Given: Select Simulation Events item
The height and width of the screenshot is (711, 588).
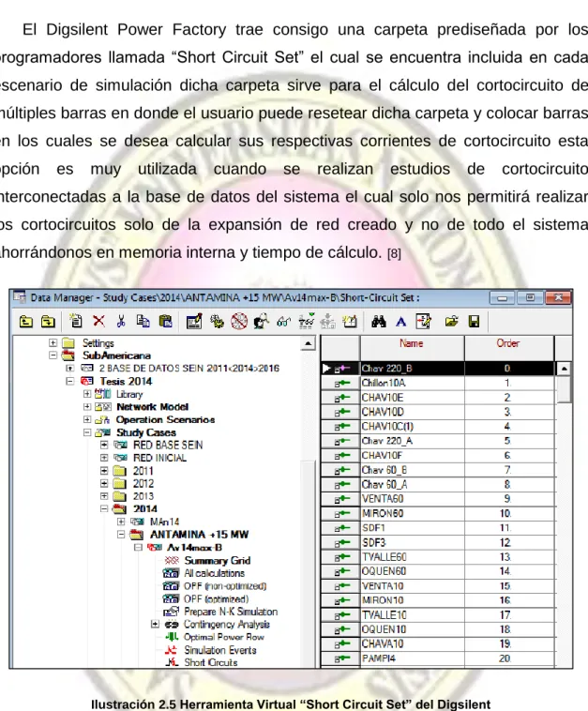Looking at the screenshot, I should [219, 650].
